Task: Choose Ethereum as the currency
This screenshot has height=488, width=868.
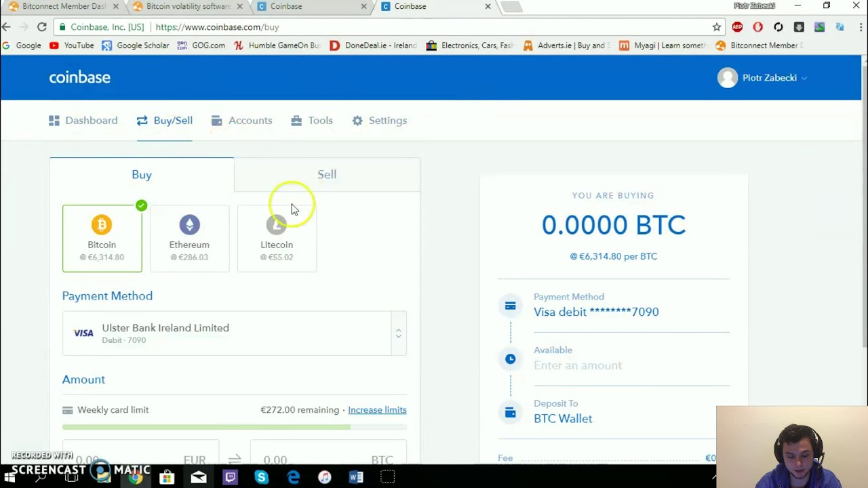Action: [189, 239]
